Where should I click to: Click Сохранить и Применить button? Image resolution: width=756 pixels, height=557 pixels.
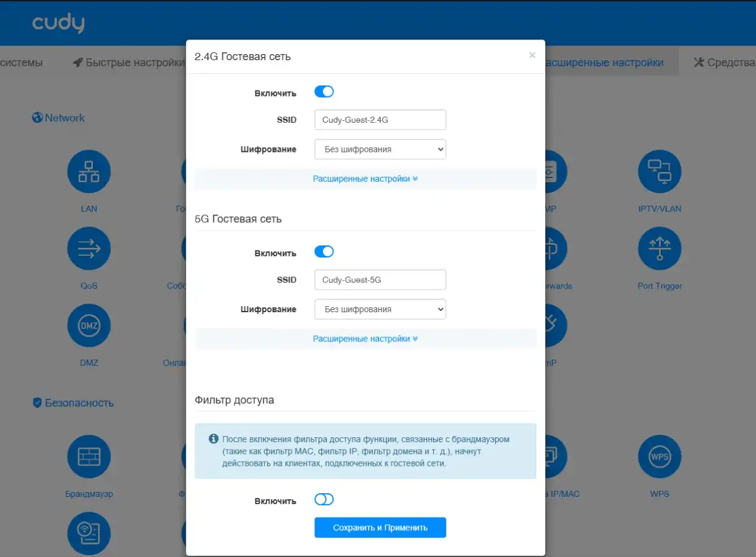pyautogui.click(x=380, y=528)
